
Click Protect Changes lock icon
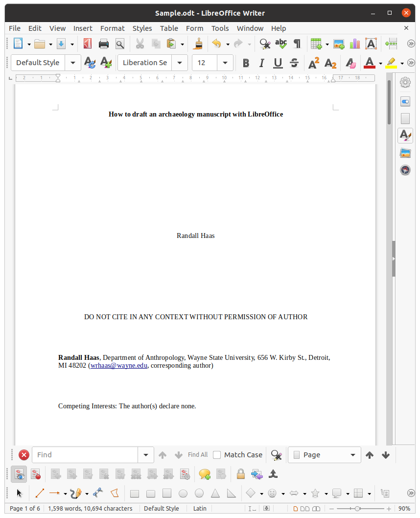point(241,474)
